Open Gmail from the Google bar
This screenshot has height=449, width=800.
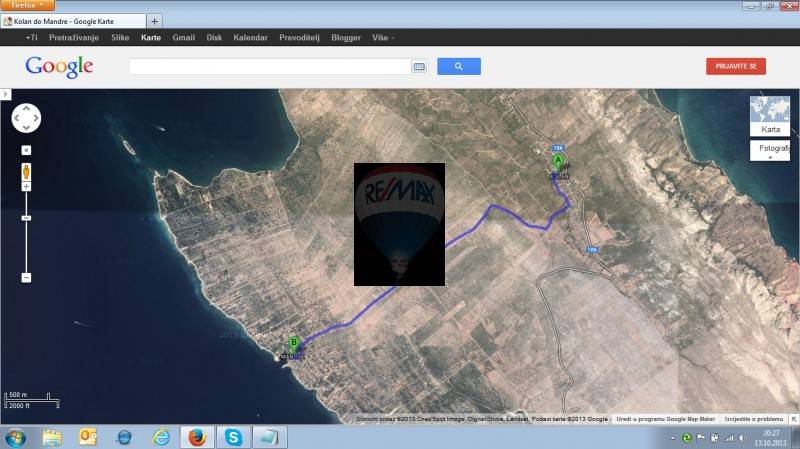(183, 37)
